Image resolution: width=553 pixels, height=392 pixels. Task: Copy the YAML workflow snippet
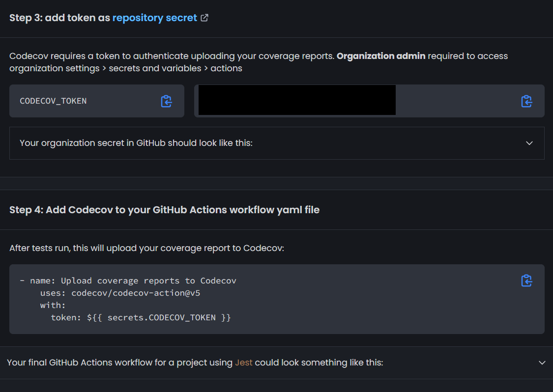(x=526, y=280)
